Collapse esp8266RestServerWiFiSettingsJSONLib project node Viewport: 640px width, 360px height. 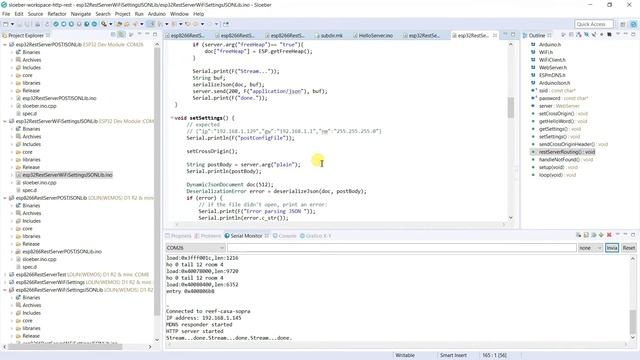(5, 290)
